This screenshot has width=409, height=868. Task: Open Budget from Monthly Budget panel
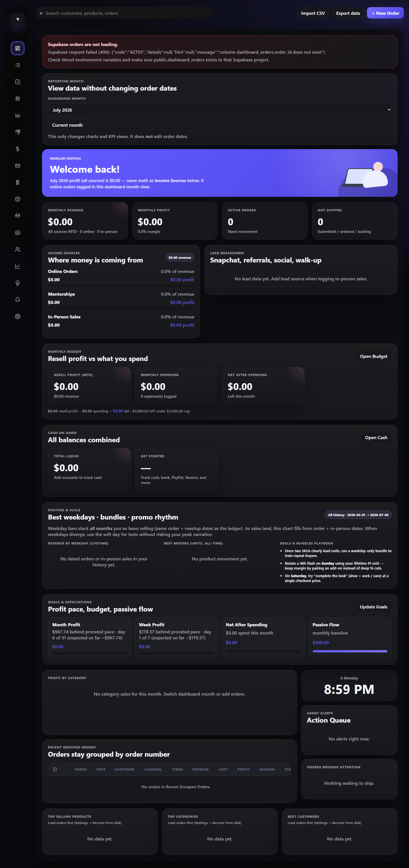[x=373, y=356]
